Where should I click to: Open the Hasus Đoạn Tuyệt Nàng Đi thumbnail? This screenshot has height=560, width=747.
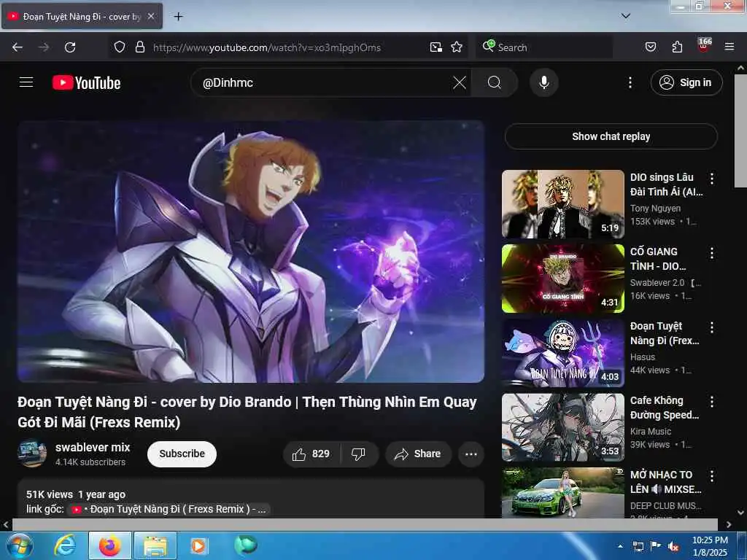[562, 352]
